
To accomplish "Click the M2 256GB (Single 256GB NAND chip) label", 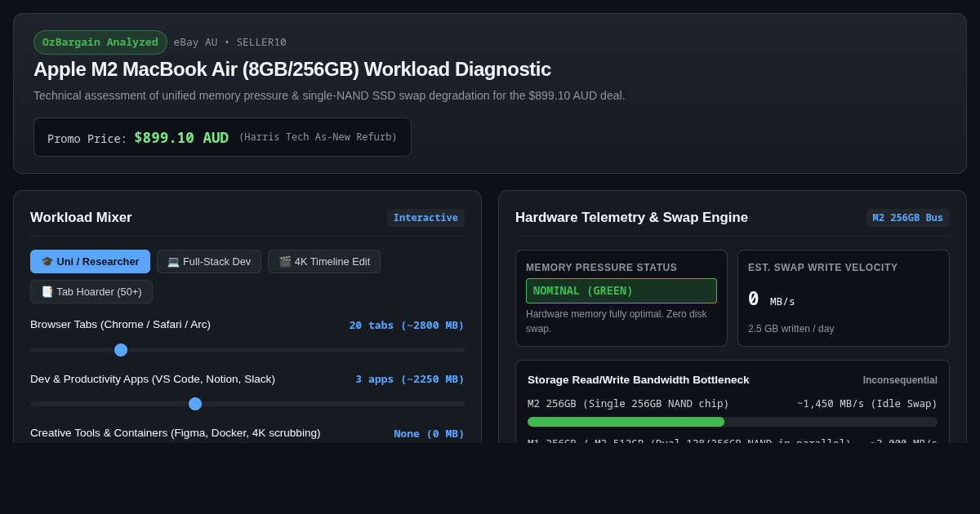I will point(628,403).
